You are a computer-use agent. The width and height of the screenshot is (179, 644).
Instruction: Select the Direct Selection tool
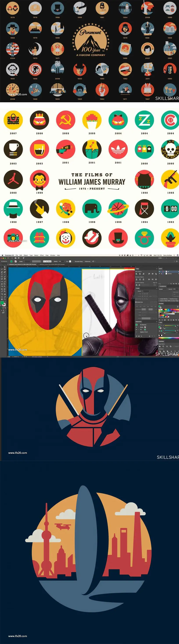click(5, 267)
